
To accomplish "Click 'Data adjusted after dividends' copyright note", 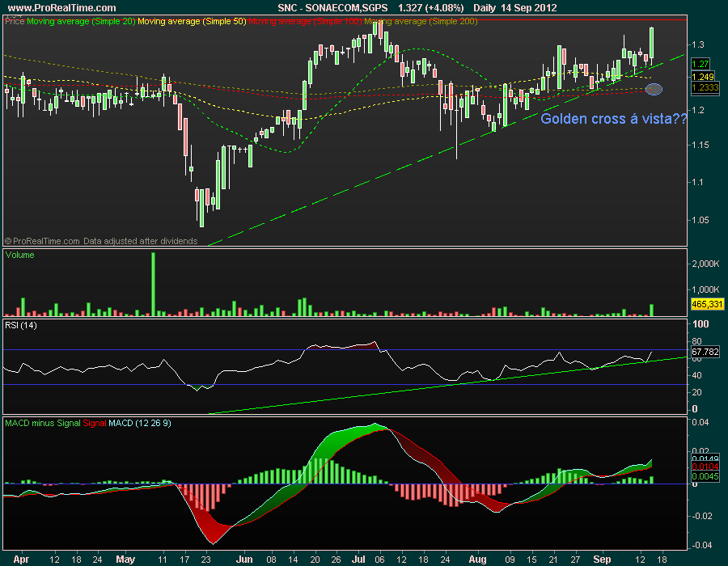I will [140, 241].
